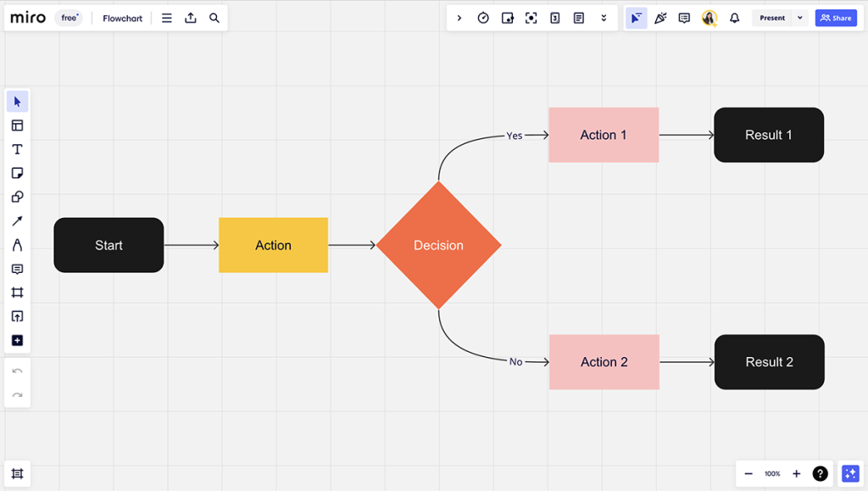
Task: Select the Connection line tool
Action: (18, 220)
